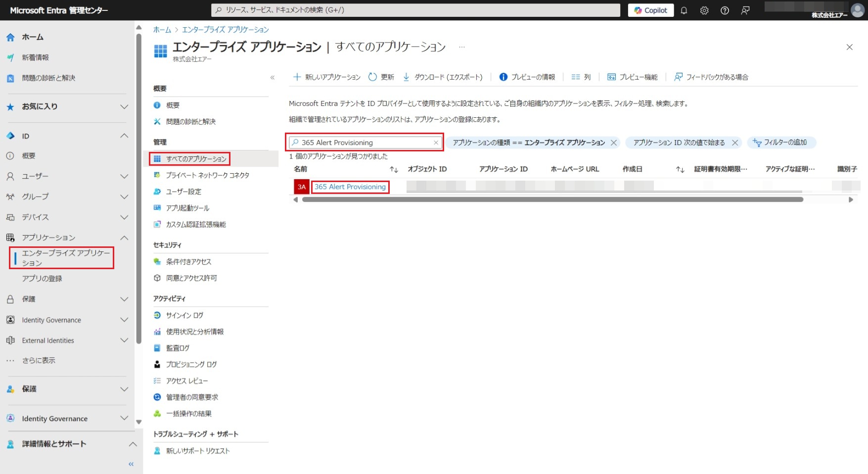The height and width of the screenshot is (474, 868).
Task: Click the horizontal table scrollbar
Action: tap(552, 200)
